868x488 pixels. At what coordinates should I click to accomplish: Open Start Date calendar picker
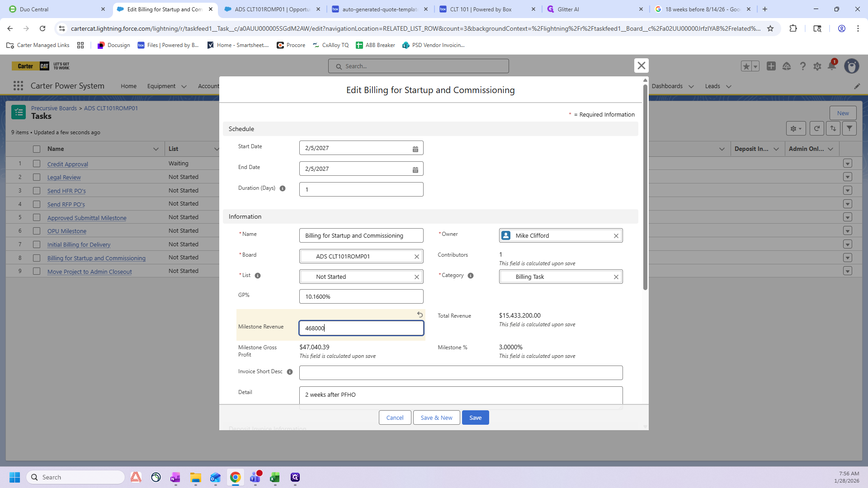(415, 149)
